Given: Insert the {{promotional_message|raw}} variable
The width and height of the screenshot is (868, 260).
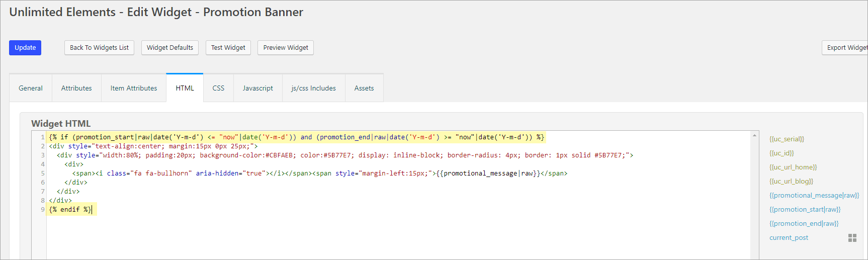Looking at the screenshot, I should 814,196.
